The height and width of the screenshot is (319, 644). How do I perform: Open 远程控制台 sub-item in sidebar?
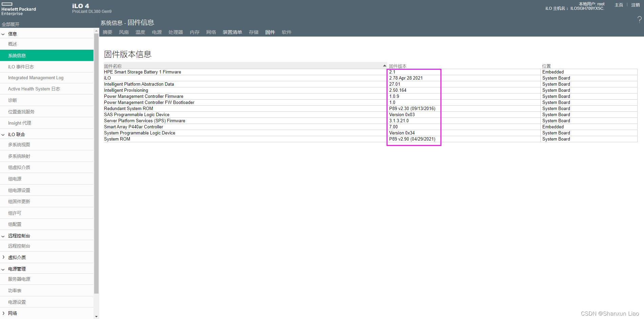click(x=47, y=246)
